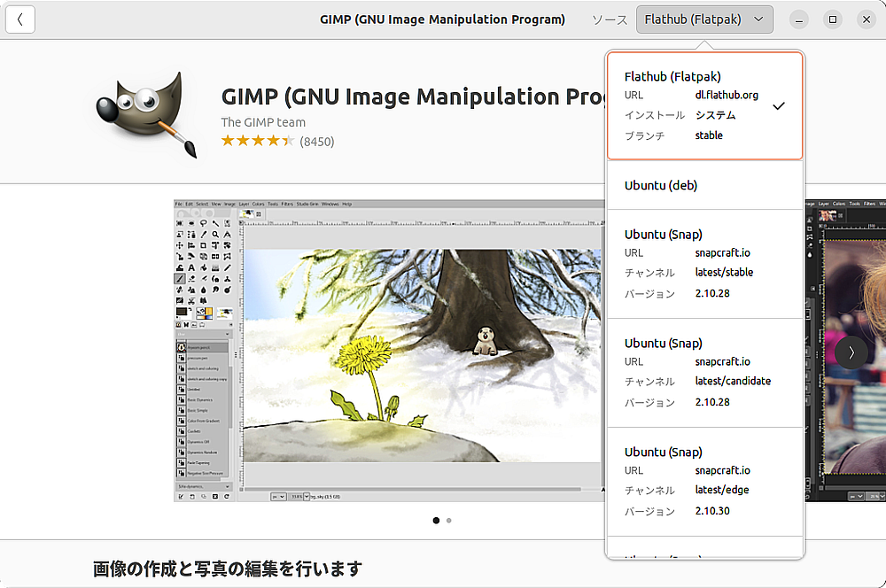
Task: Choose Ubuntu Snap latest/edge version 2.10.30
Action: pyautogui.click(x=704, y=482)
